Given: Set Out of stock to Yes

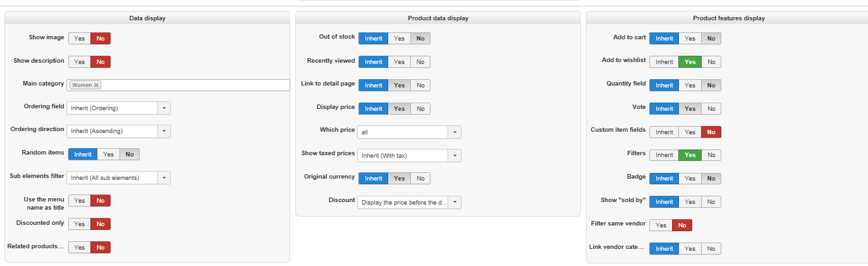Looking at the screenshot, I should (x=399, y=39).
